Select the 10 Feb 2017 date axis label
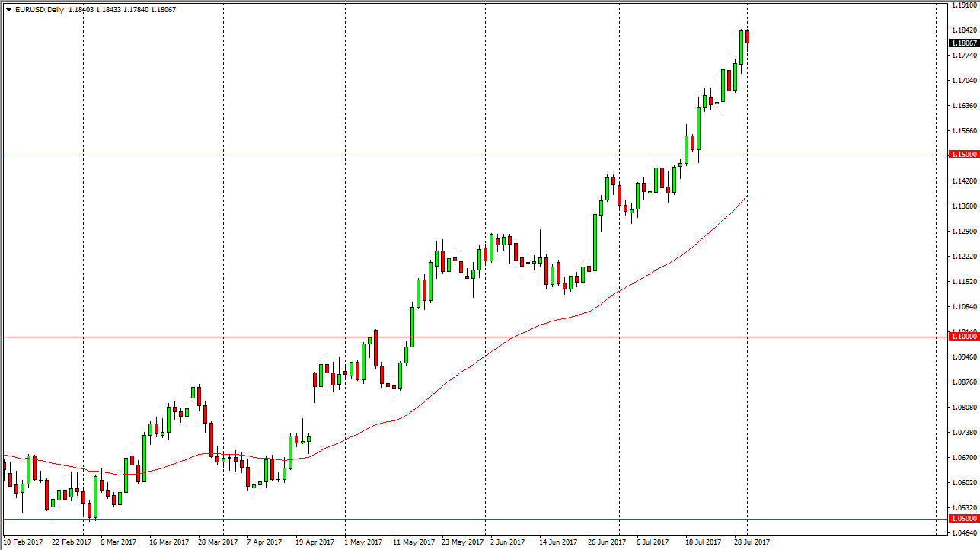980x550 pixels. (x=23, y=542)
